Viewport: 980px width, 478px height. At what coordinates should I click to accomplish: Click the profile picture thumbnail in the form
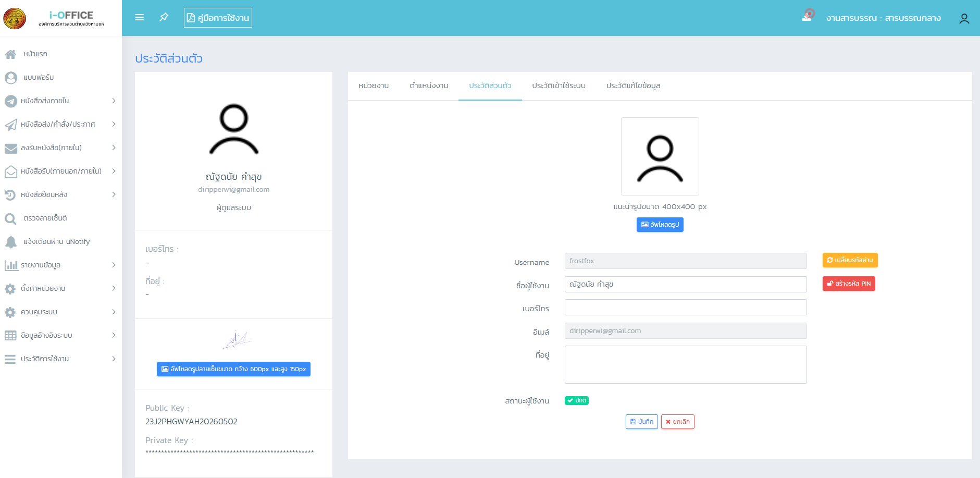click(660, 156)
